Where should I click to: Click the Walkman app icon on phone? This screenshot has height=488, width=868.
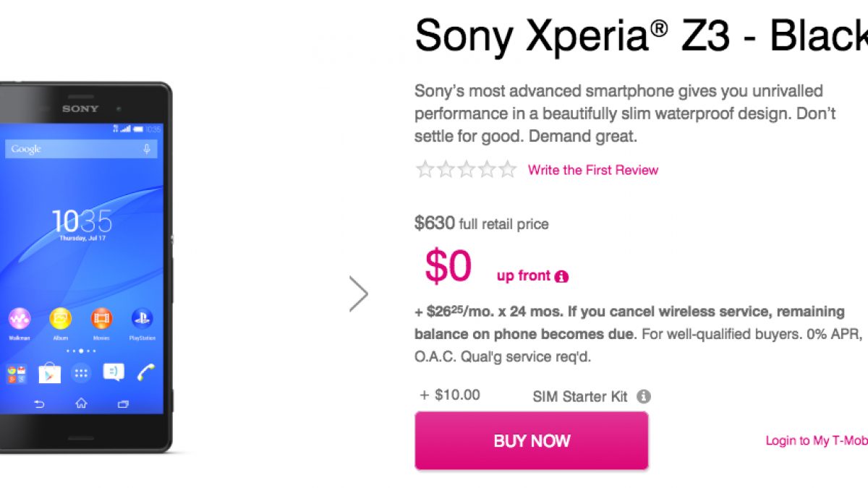tap(20, 319)
